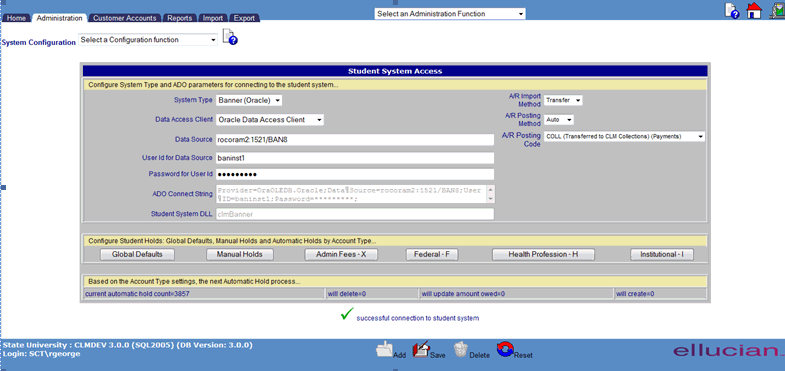
Task: Click the Student System Access header
Action: pos(395,71)
